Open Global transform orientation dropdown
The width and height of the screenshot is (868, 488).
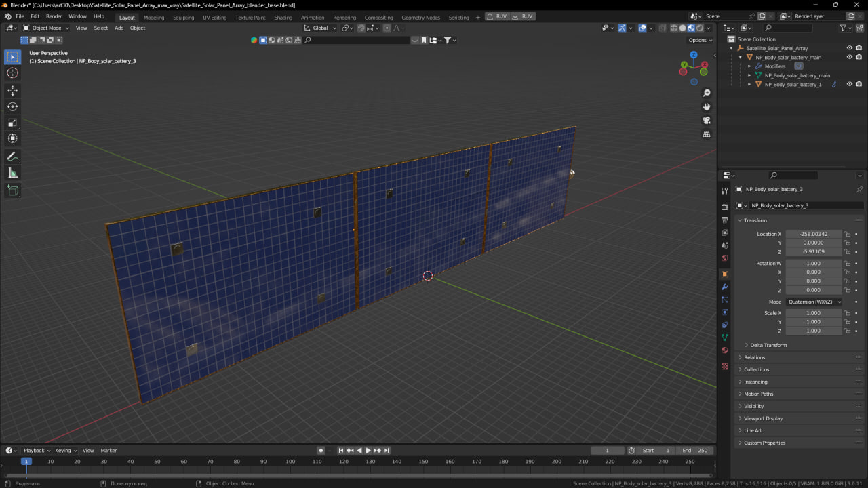[x=319, y=28]
